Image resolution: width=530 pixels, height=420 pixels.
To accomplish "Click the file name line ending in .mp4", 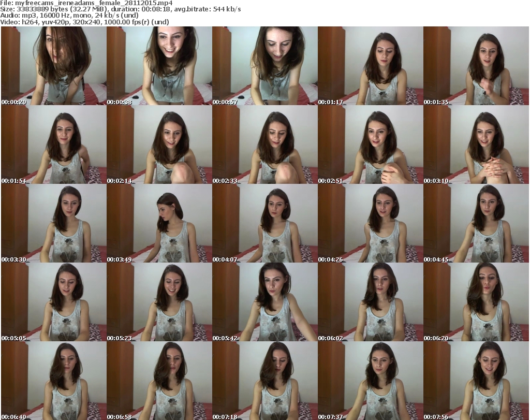I will click(x=86, y=3).
